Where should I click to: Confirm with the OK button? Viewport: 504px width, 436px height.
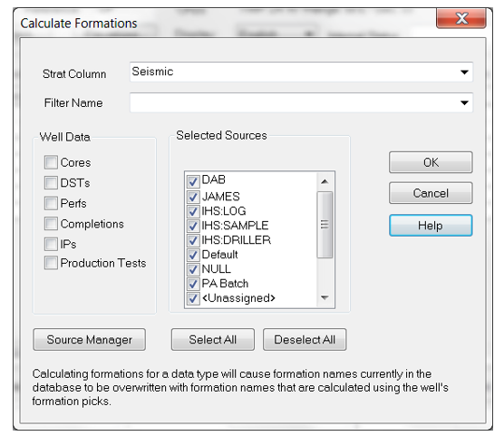(x=431, y=162)
